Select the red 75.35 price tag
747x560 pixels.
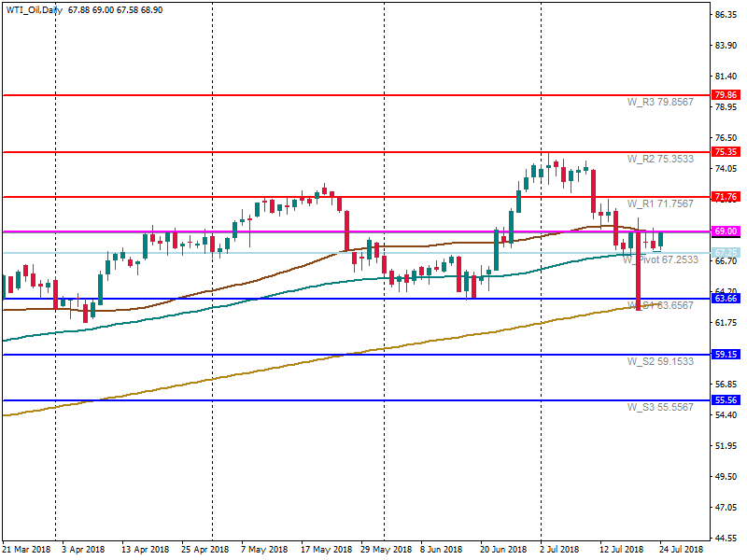[726, 152]
